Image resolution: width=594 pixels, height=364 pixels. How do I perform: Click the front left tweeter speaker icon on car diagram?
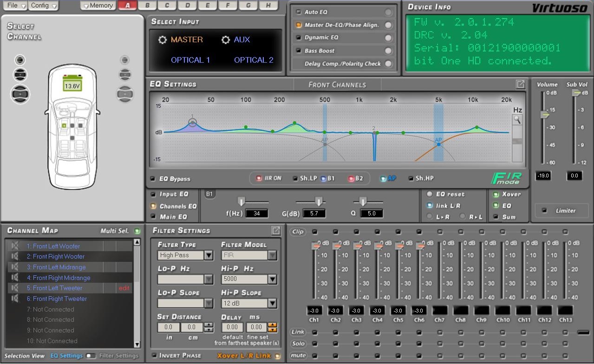pos(20,59)
